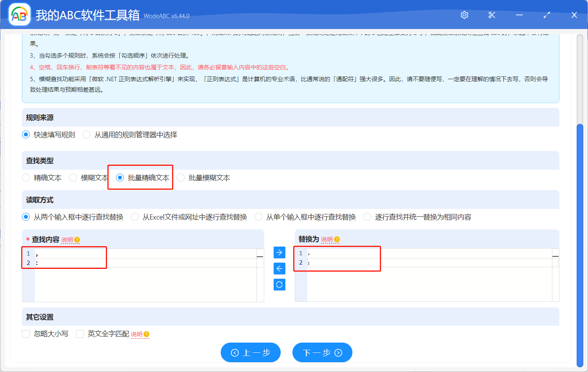Viewport: 588px width, 372px height.
Task: Select 从通用的规则管理器中选择 radio option
Action: coord(87,135)
